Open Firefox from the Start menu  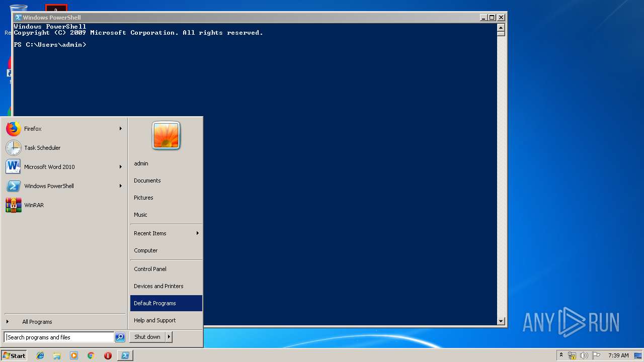pyautogui.click(x=64, y=129)
